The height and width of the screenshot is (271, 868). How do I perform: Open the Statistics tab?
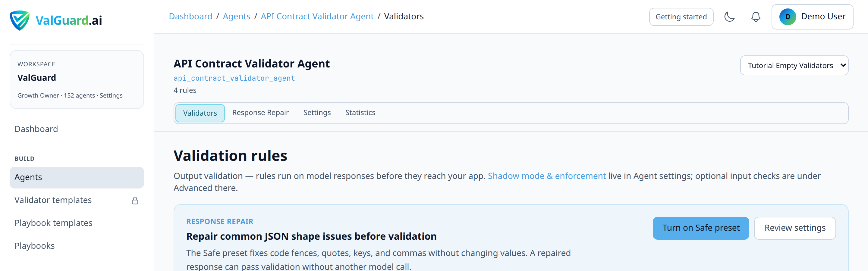(x=360, y=112)
